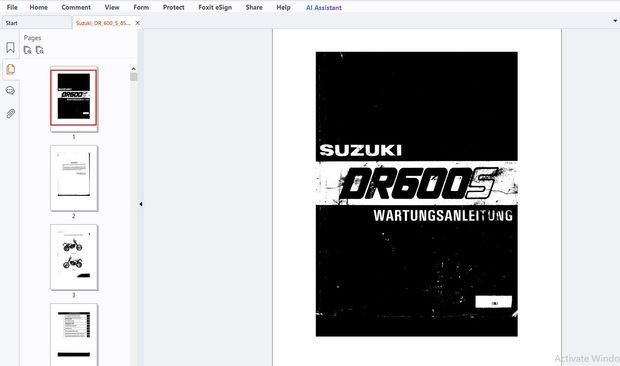Click the thumbnail scrollbar up arrow

133,69
